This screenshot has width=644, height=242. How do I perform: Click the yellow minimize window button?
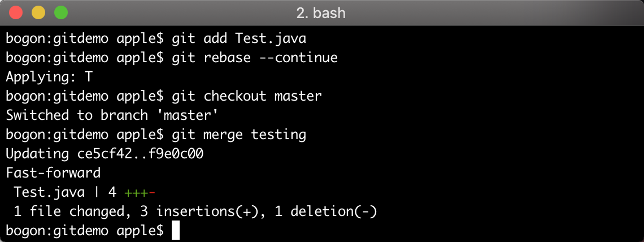click(38, 13)
